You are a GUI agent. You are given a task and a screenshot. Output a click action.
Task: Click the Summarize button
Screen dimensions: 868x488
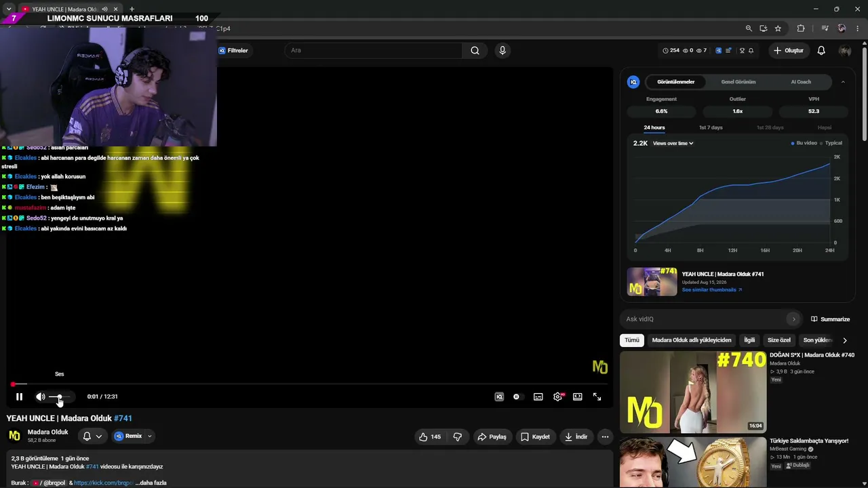click(830, 319)
